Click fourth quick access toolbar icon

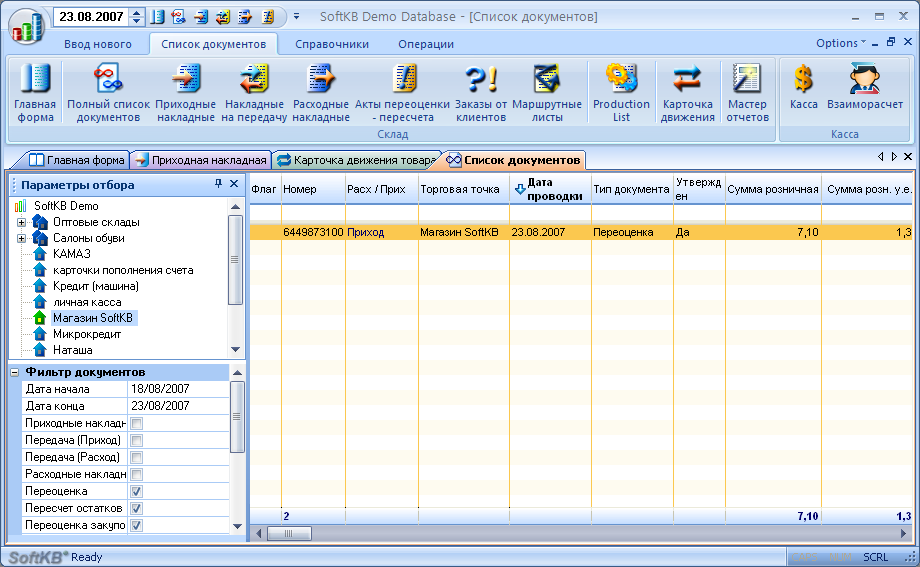tap(223, 16)
